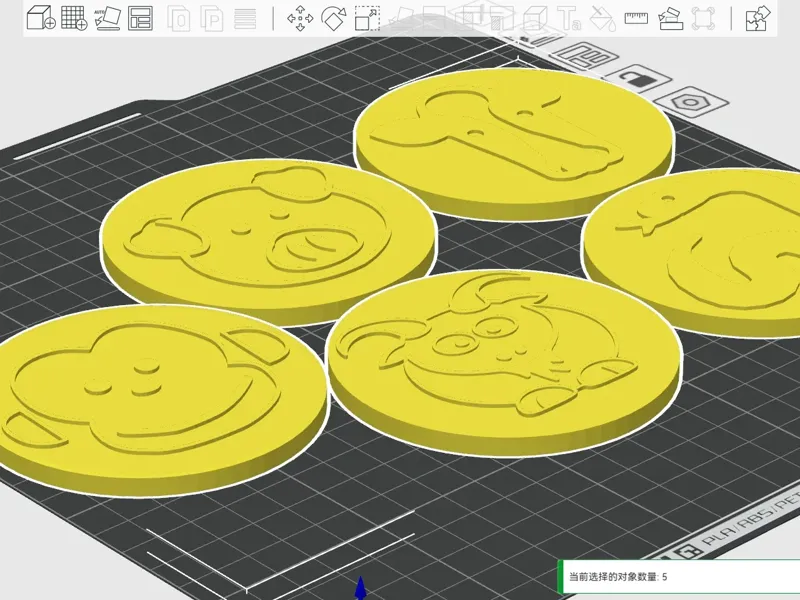Open the Assembly view puzzle icon
800x600 pixels.
point(757,18)
